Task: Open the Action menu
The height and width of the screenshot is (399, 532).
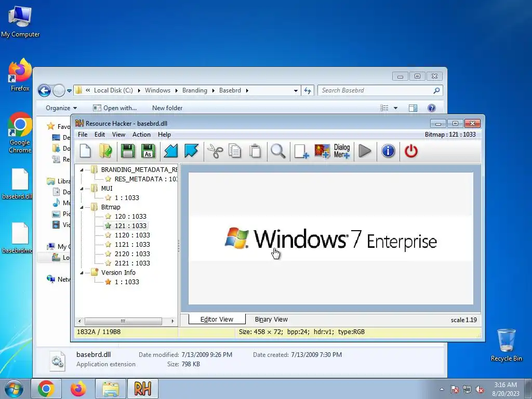Action: pos(141,135)
